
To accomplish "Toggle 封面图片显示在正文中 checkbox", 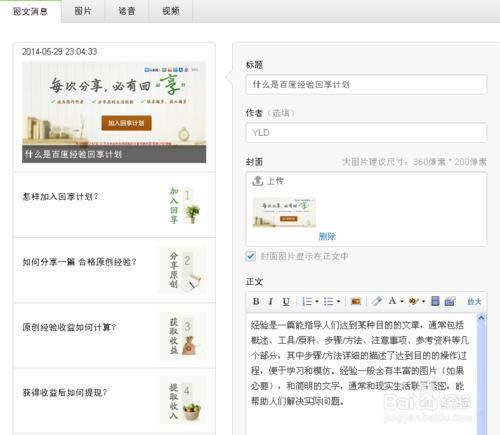I will (x=250, y=256).
